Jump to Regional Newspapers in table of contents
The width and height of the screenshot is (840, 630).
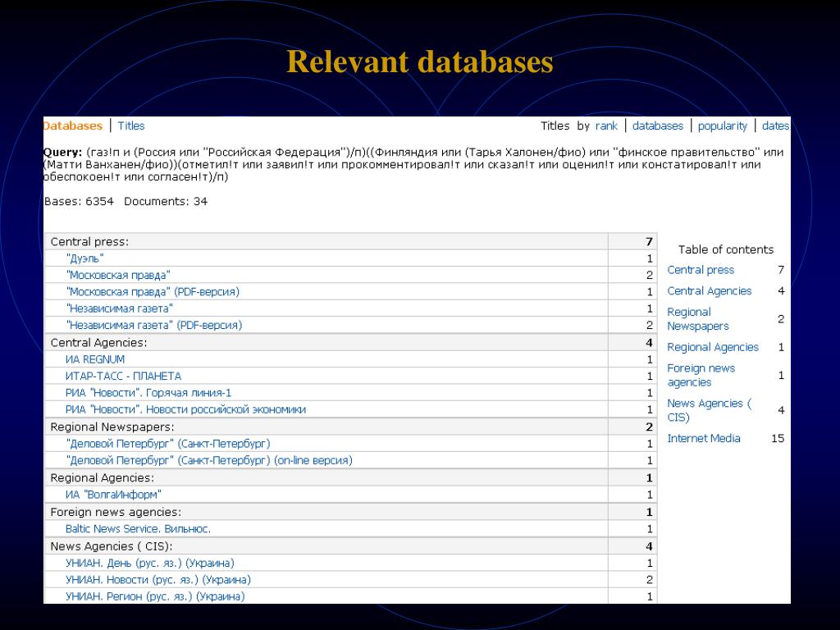(697, 319)
